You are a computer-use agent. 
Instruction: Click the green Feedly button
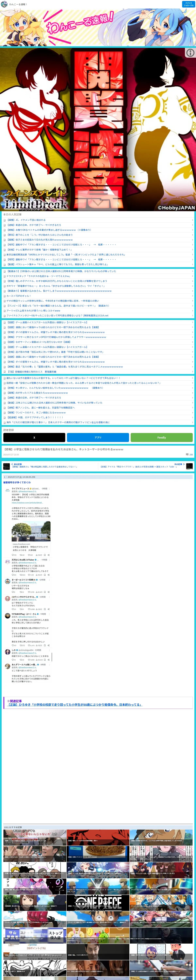click(x=161, y=438)
